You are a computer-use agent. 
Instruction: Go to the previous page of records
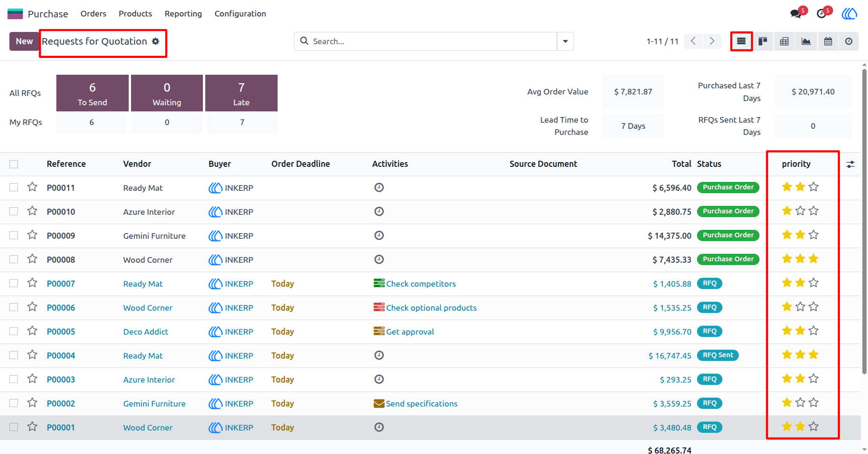[x=693, y=41]
